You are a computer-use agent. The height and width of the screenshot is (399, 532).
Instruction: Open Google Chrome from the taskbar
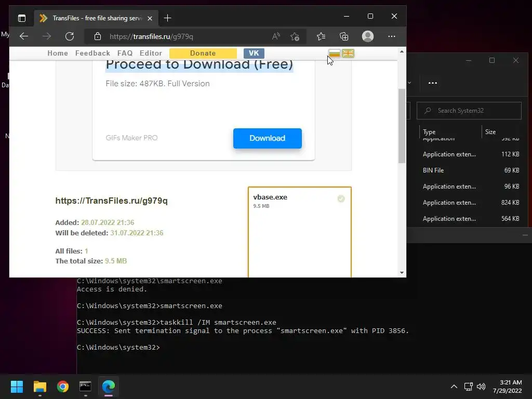click(x=63, y=387)
